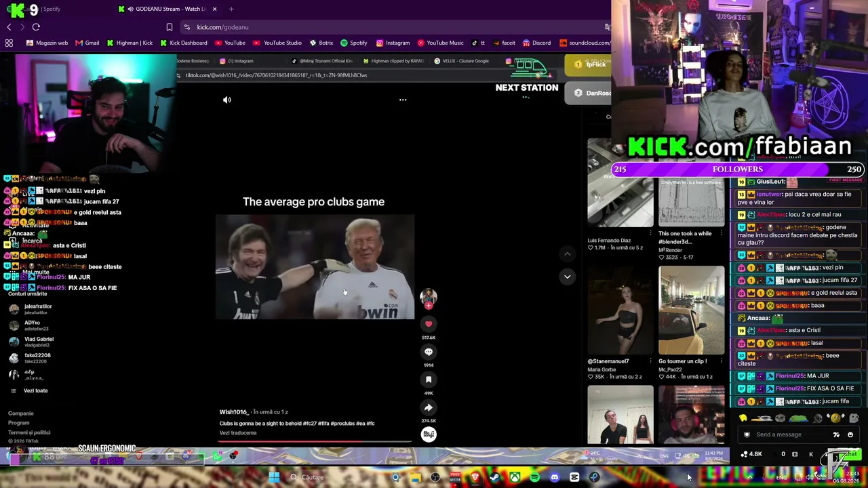
Task: Open the Gmail bookmark
Action: click(87, 43)
